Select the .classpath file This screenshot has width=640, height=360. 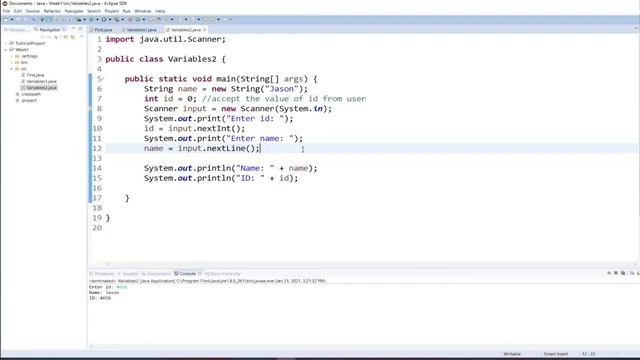[31, 94]
